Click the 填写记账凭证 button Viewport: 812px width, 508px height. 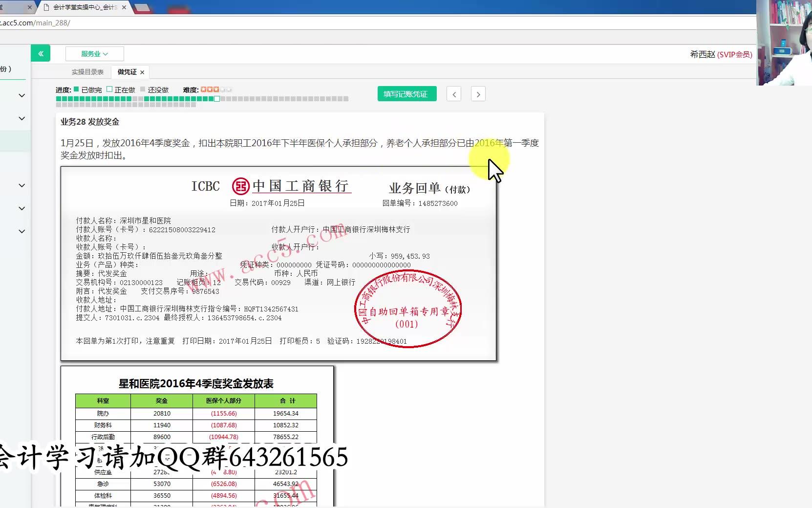(x=406, y=93)
